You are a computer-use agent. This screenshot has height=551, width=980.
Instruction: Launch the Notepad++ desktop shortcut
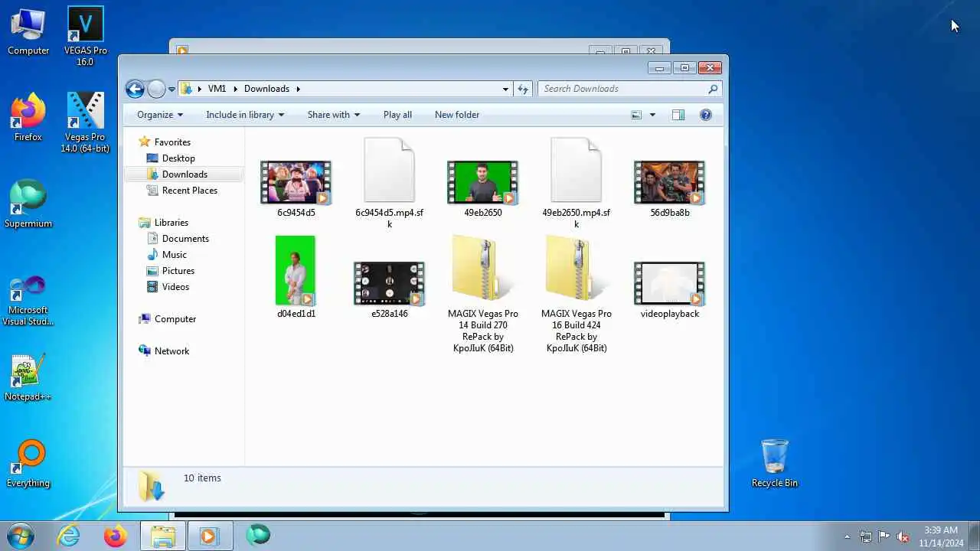(x=28, y=377)
